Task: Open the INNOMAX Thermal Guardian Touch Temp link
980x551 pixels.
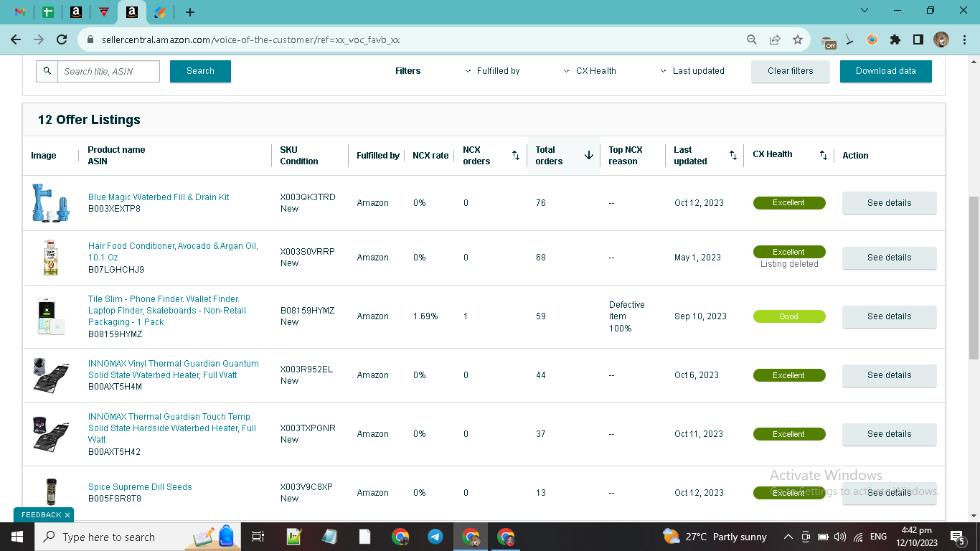Action: (172, 428)
